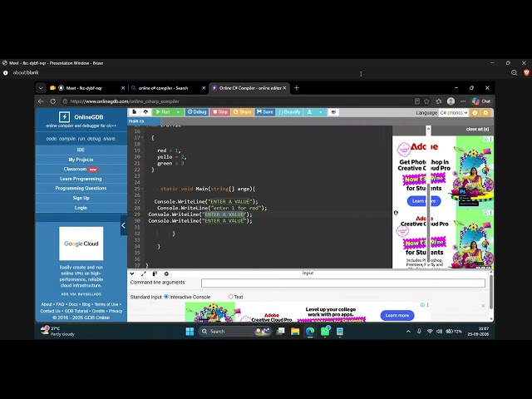532x399 pixels.
Task: Click the Command line arguments input field
Action: pos(343,283)
